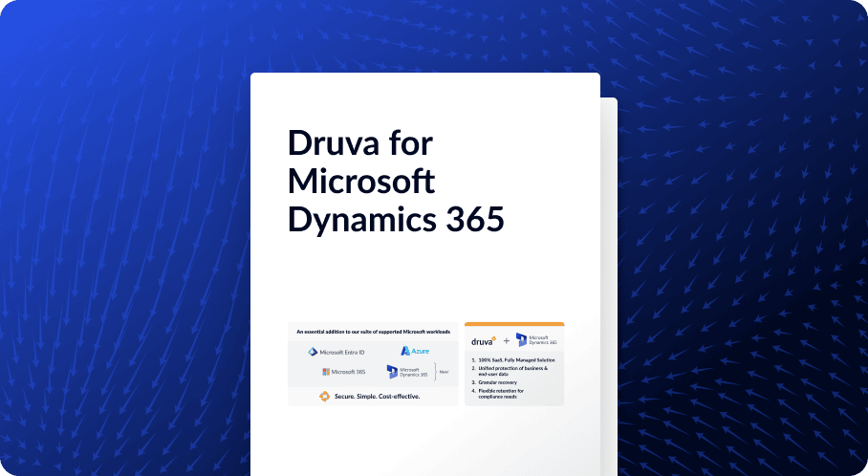Click the second page behind the document
The height and width of the screenshot is (476, 868).
tap(609, 239)
